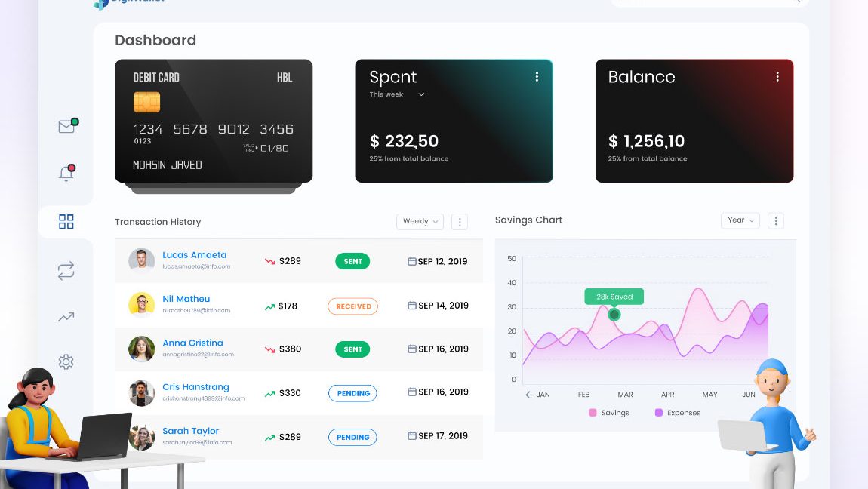Click the PENDING badge for Sarah Taylor
868x489 pixels.
[352, 437]
